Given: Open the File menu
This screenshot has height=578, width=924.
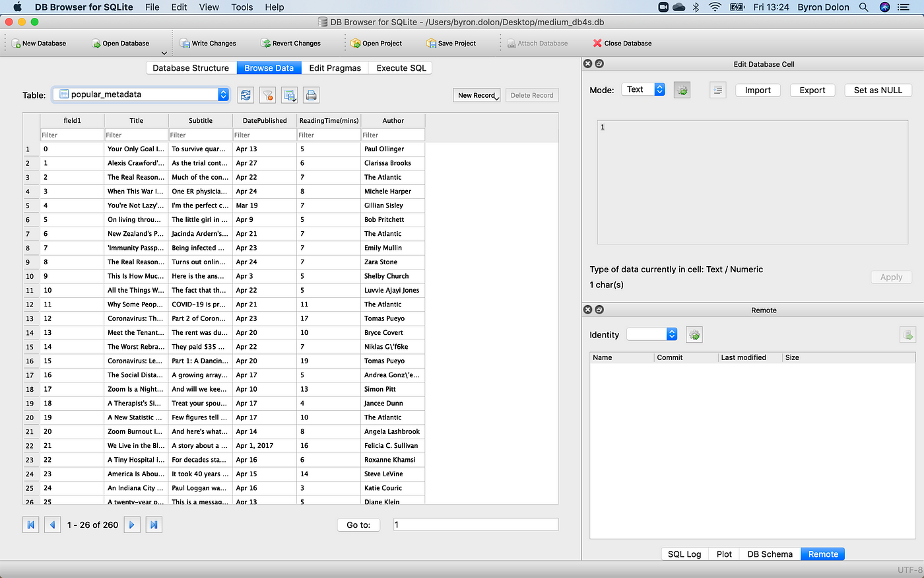Looking at the screenshot, I should pyautogui.click(x=152, y=7).
